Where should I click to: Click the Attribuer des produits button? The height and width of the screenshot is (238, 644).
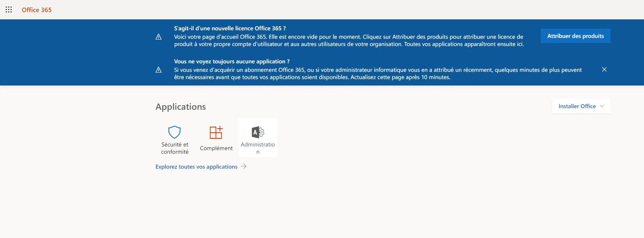(575, 36)
